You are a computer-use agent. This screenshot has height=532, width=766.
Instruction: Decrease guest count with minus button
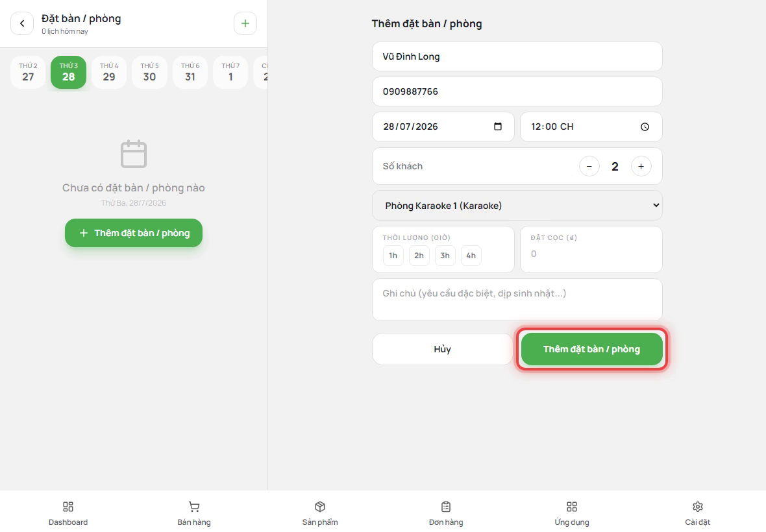pyautogui.click(x=589, y=167)
